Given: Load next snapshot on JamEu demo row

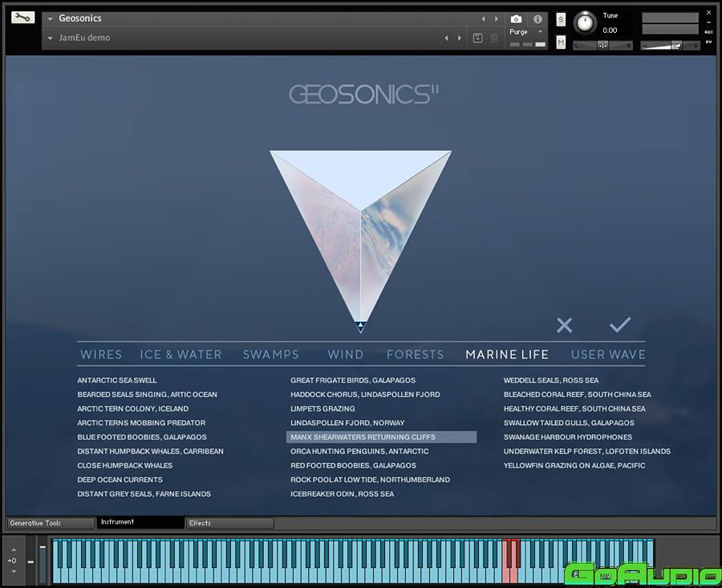Looking at the screenshot, I should pyautogui.click(x=460, y=38).
